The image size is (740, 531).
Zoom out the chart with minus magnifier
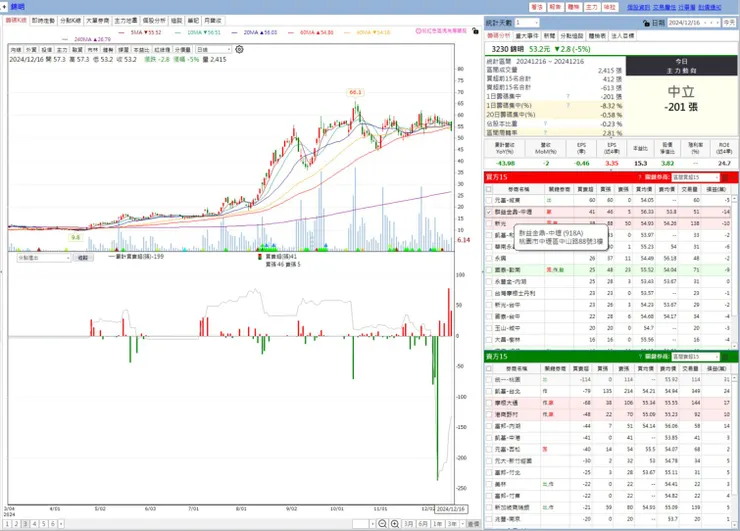[382, 524]
